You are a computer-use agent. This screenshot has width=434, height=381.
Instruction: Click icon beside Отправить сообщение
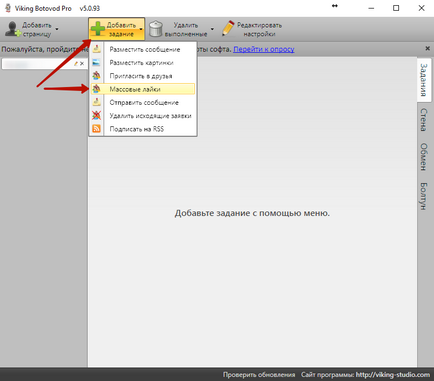click(x=97, y=102)
